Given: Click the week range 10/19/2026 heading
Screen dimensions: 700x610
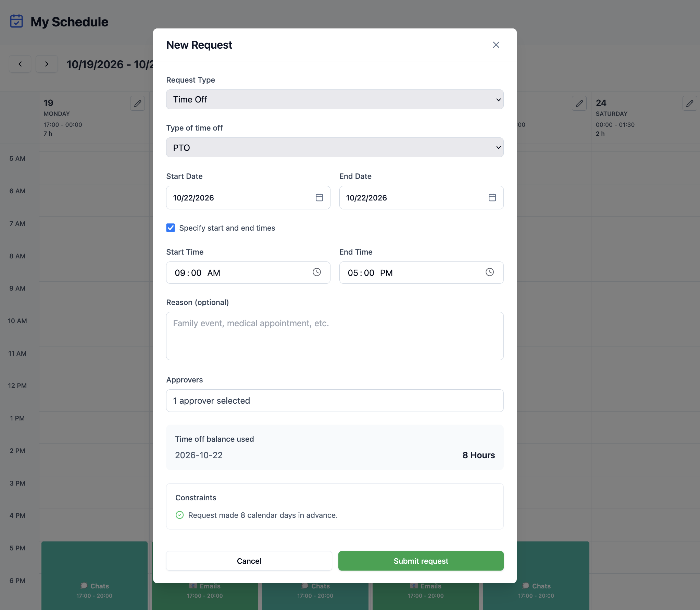Looking at the screenshot, I should (110, 64).
